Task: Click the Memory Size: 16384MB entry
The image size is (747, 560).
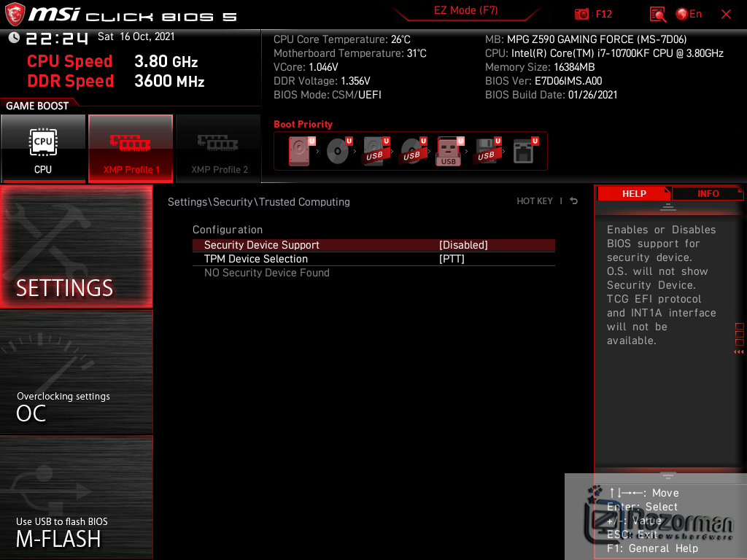Action: click(540, 67)
